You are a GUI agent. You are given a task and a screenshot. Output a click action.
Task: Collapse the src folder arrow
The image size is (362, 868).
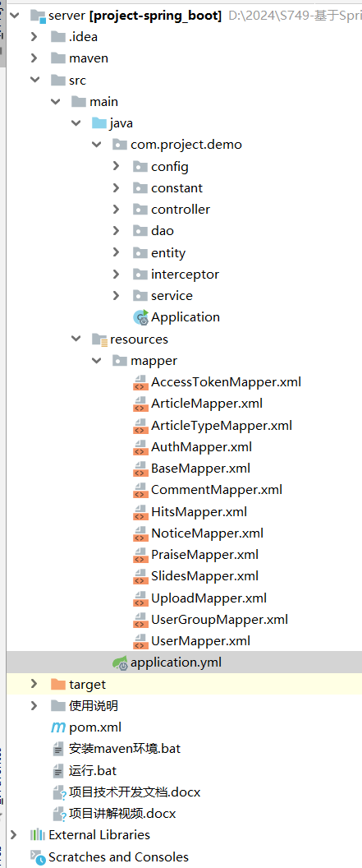[34, 80]
